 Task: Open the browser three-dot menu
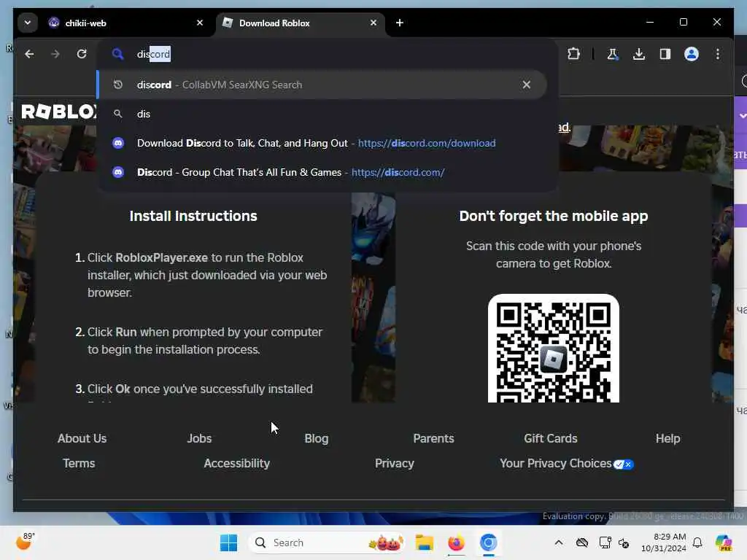tap(718, 54)
